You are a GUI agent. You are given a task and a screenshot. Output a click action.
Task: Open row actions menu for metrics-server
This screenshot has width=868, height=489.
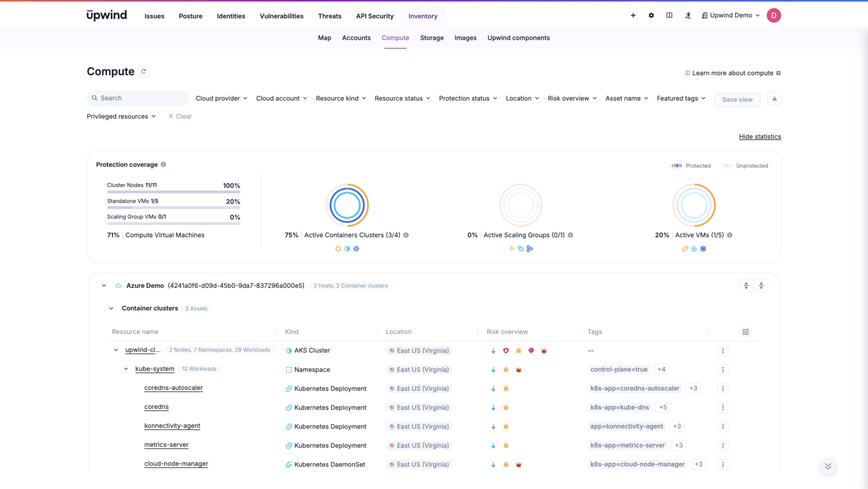tap(723, 445)
